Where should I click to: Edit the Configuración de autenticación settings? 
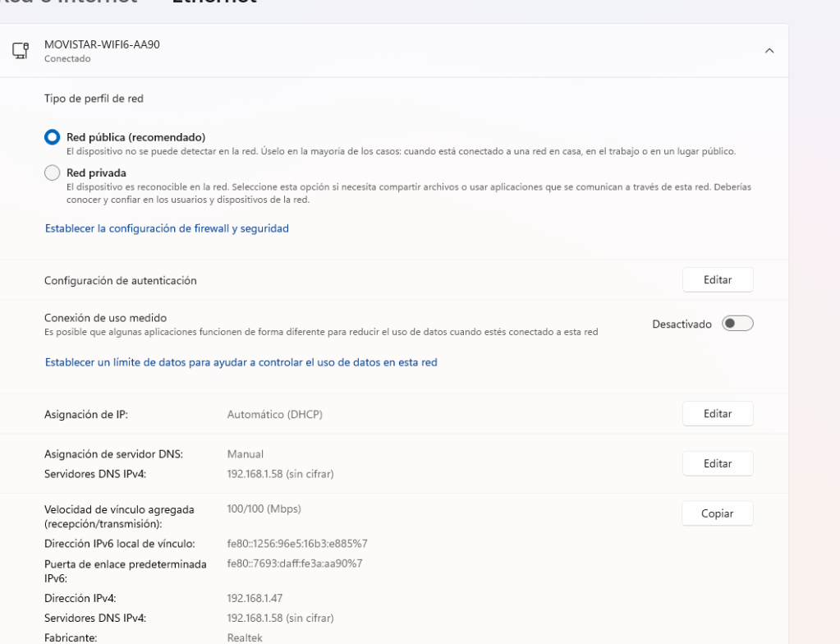click(717, 280)
